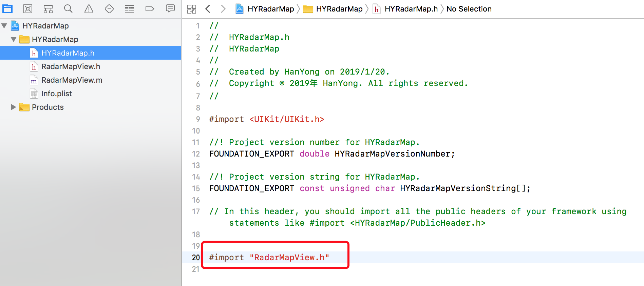Open the Symbol navigator hierarchy icon
This screenshot has width=644, height=286.
pos(48,9)
